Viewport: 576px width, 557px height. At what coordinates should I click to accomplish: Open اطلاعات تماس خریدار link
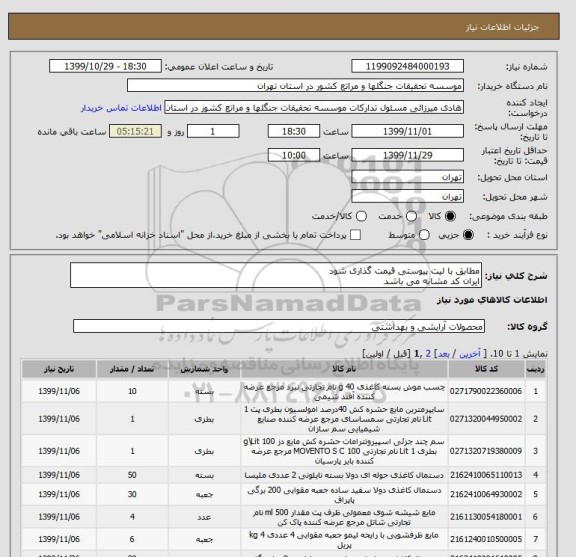121,108
